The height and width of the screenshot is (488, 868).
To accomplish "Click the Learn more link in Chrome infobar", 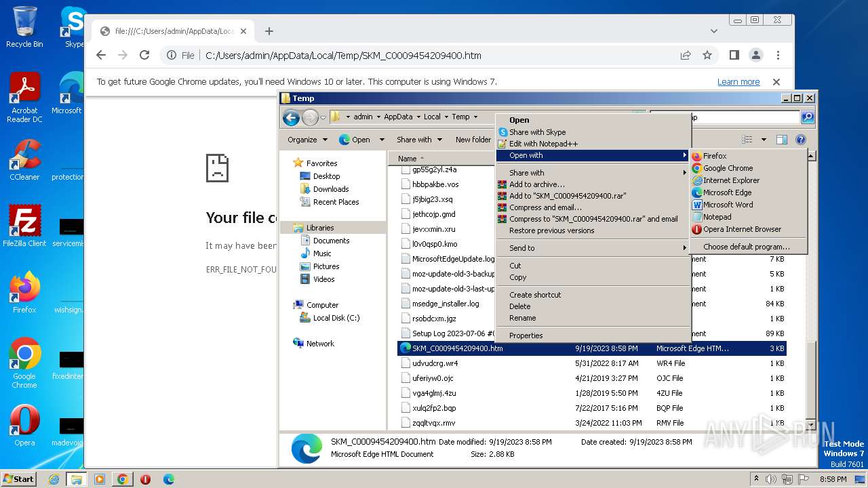I will [738, 82].
